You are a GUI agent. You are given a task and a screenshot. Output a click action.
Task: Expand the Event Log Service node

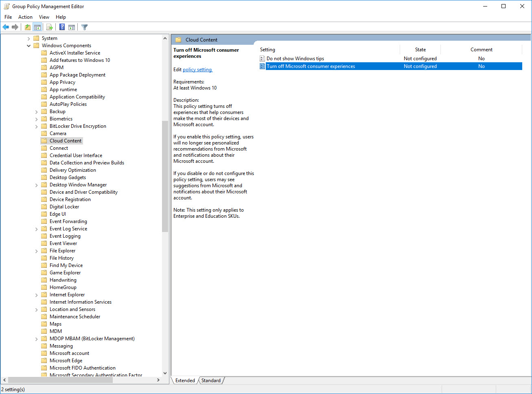pyautogui.click(x=37, y=229)
